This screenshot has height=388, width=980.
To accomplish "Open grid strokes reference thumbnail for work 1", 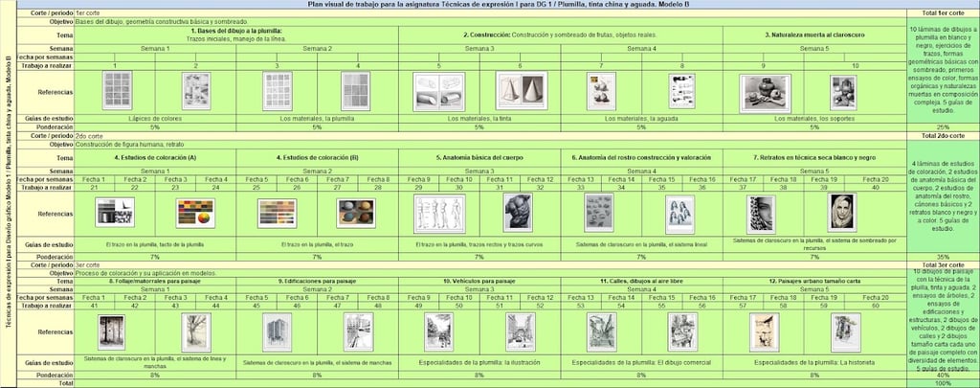I will [x=117, y=90].
